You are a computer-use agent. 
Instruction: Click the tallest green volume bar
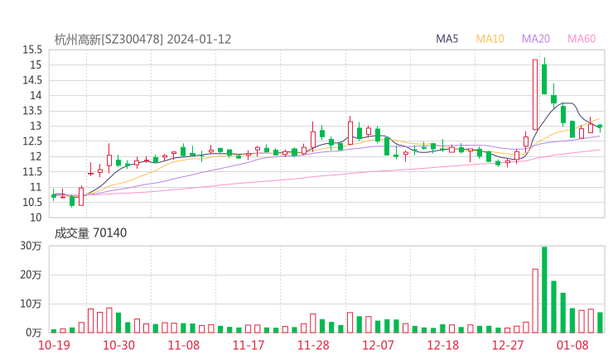point(544,290)
